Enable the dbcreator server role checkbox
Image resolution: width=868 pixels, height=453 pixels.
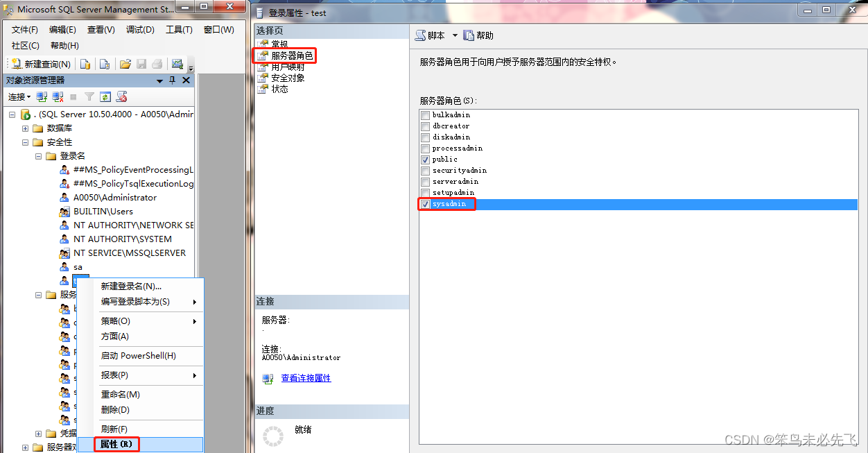pyautogui.click(x=425, y=126)
